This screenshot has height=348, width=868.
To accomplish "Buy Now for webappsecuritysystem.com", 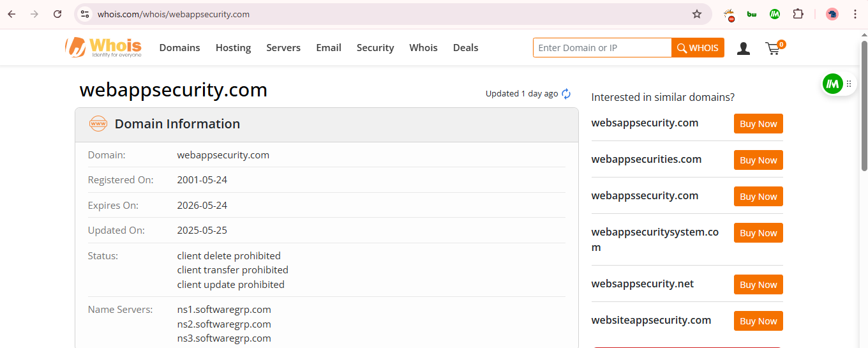I will 758,233.
